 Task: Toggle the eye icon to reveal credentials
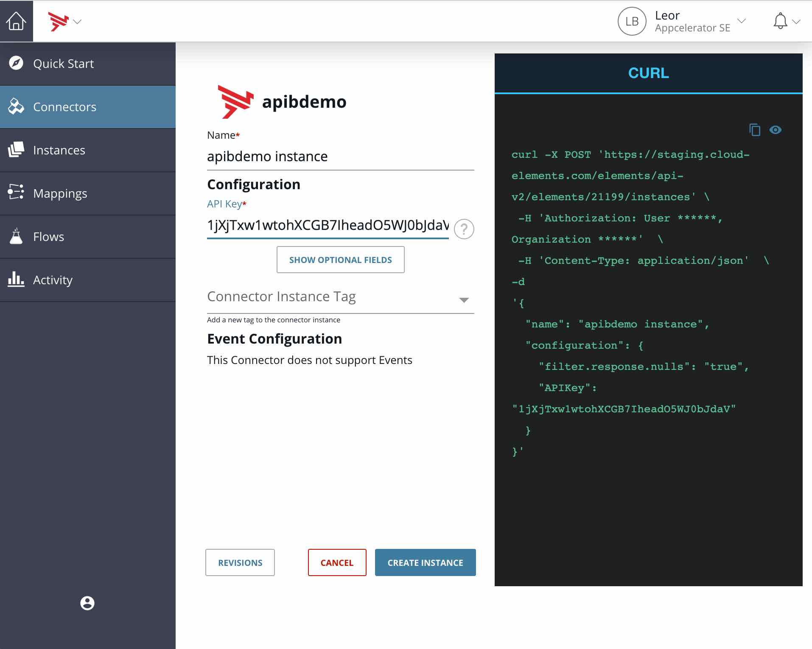point(776,130)
